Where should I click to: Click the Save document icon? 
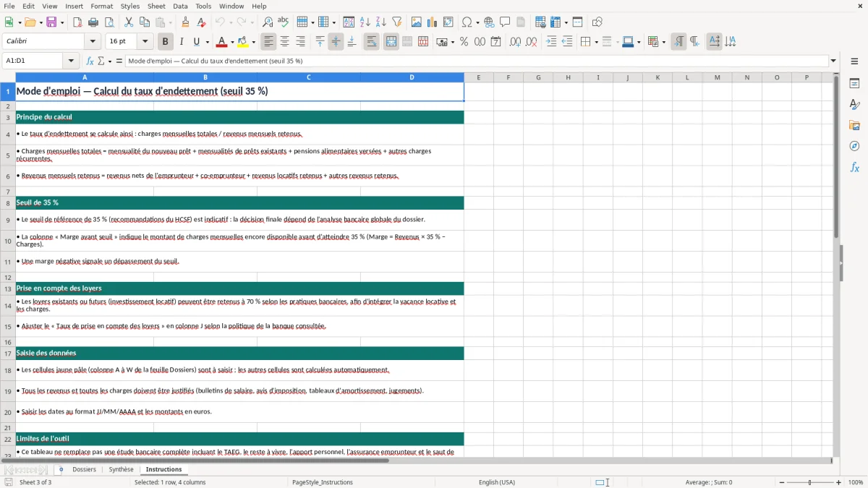51,22
